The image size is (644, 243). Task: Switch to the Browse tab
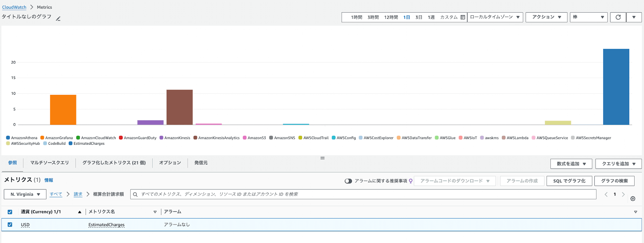click(13, 163)
